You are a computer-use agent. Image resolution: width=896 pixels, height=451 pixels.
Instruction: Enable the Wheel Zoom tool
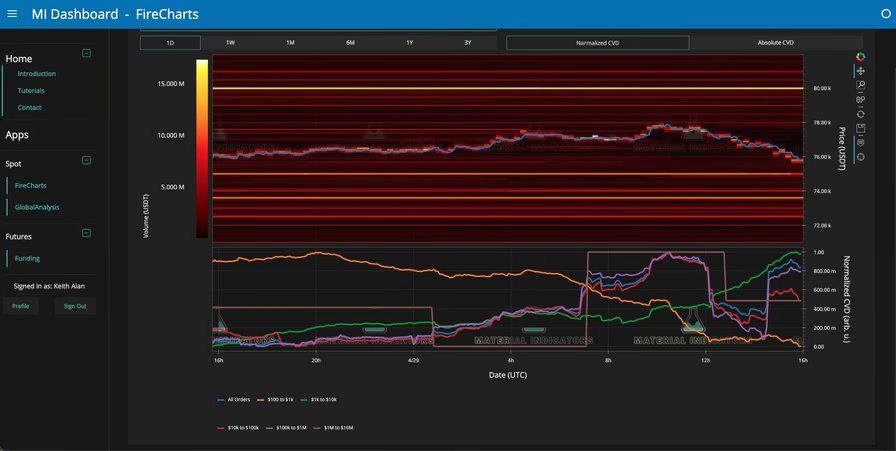[x=861, y=100]
